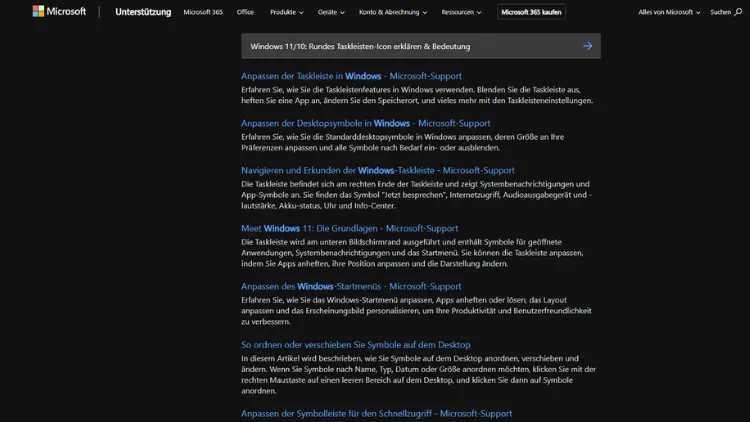Click the Microsoft logo

tap(59, 11)
